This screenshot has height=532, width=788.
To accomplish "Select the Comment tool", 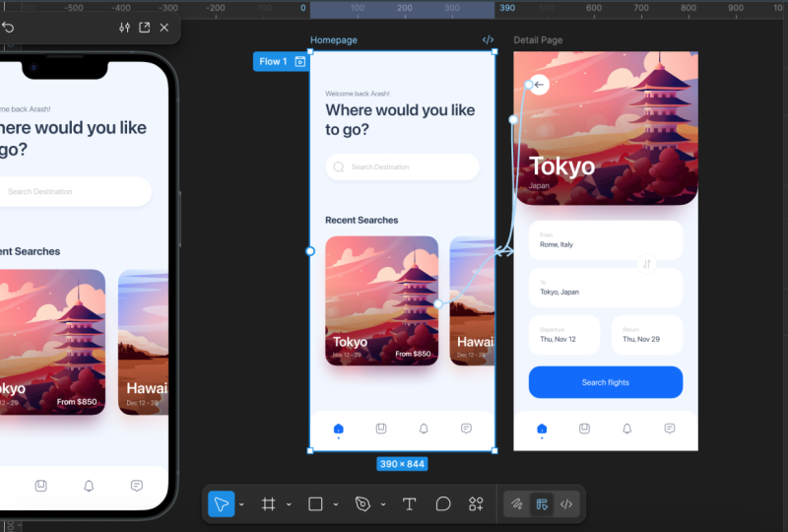I will [442, 503].
